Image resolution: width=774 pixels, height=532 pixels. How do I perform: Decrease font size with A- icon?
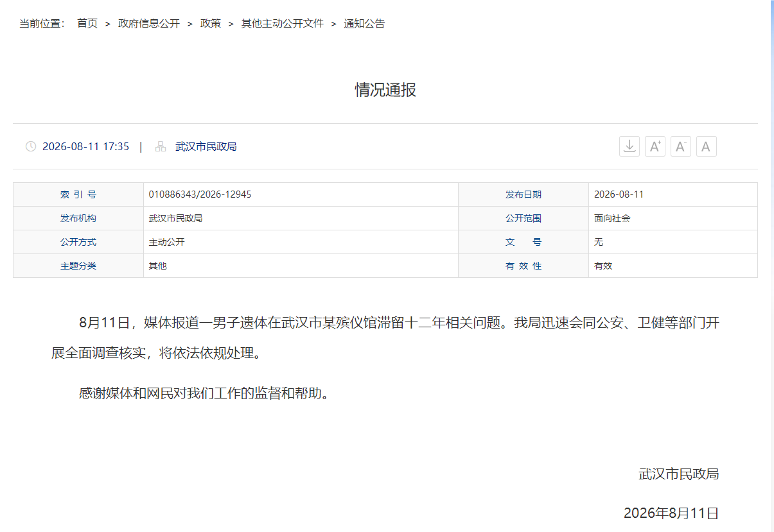681,146
